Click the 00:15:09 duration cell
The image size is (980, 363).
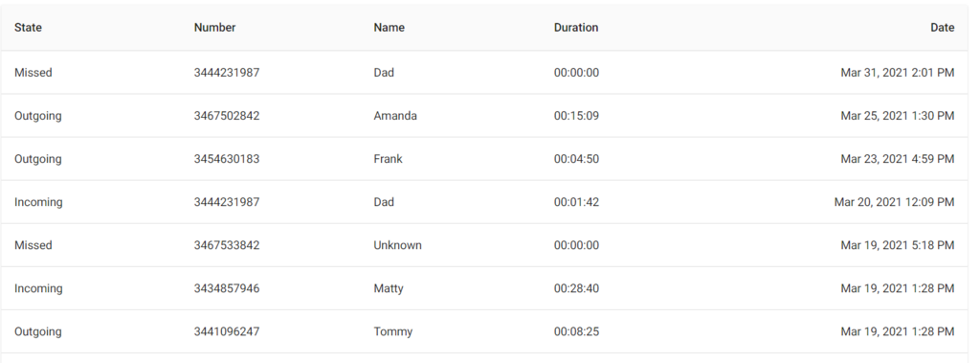(x=576, y=116)
